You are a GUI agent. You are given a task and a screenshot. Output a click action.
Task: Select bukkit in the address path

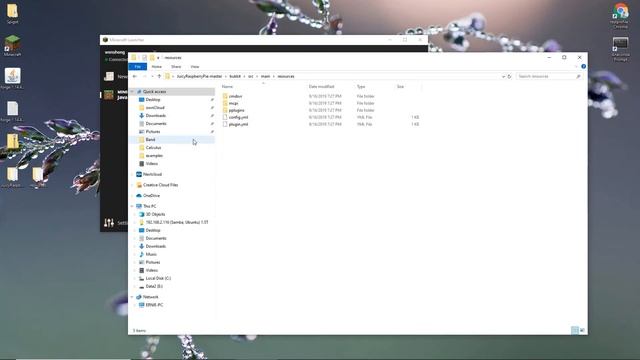(235, 76)
